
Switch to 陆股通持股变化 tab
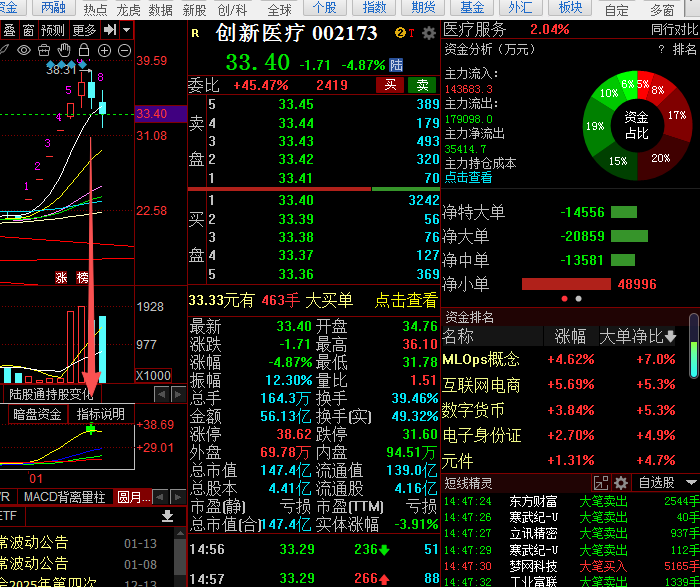click(x=51, y=394)
